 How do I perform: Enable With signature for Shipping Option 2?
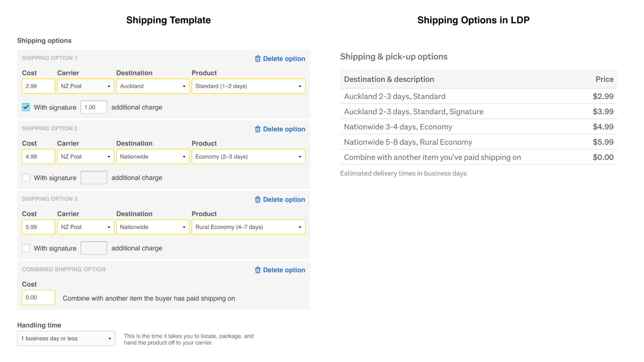coord(26,177)
